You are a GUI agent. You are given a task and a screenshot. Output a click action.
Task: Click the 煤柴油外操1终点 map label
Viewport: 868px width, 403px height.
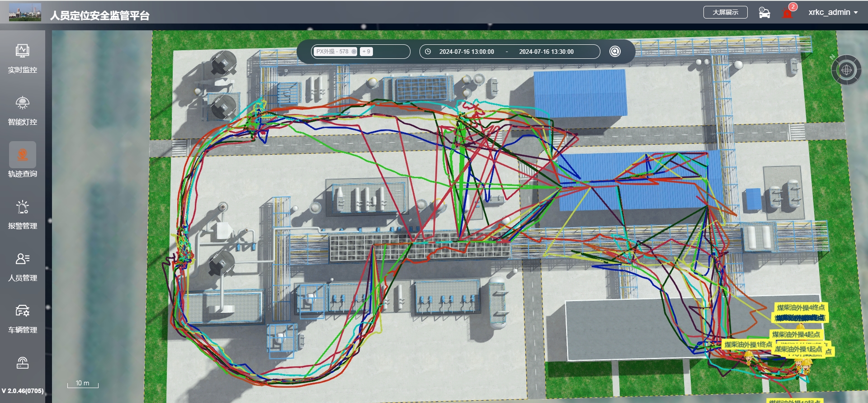click(x=748, y=345)
